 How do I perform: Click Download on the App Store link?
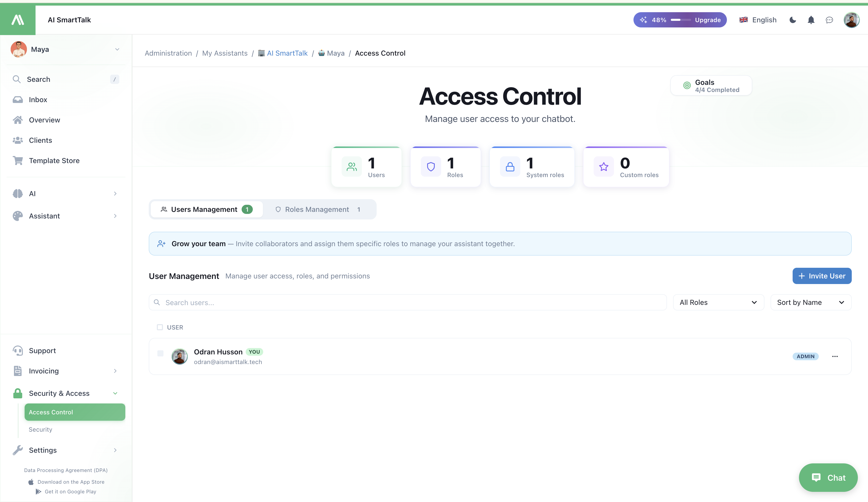[x=66, y=482]
